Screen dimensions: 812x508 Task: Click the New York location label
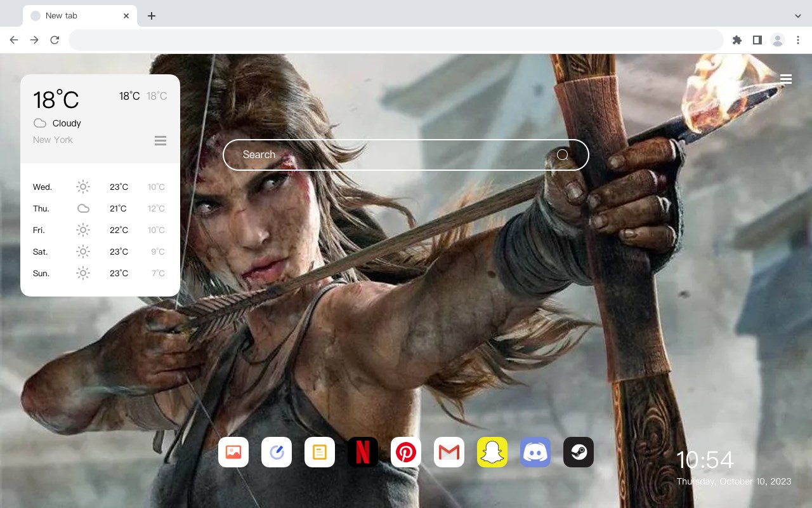(x=53, y=140)
